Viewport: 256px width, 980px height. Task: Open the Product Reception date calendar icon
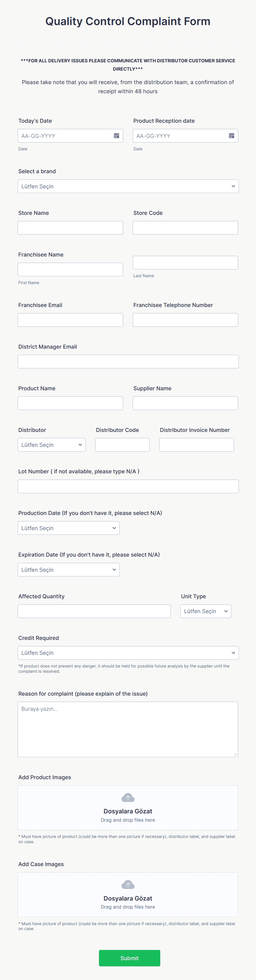(x=232, y=135)
